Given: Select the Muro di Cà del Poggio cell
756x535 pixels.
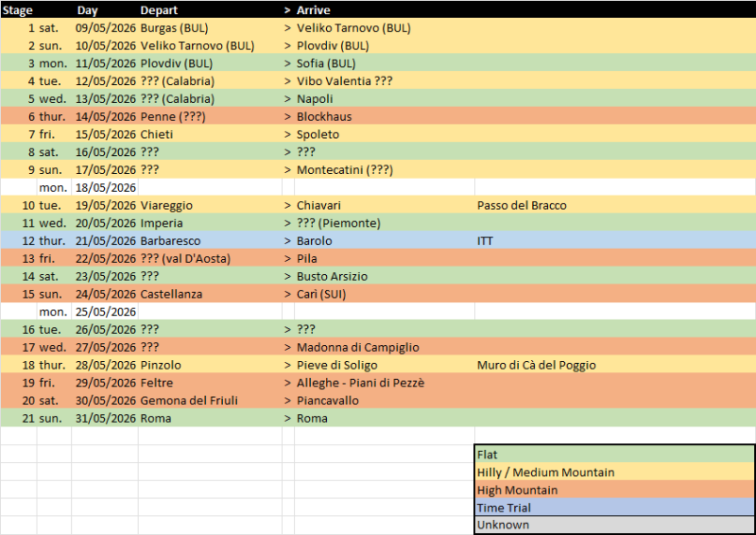Looking at the screenshot, I should (x=537, y=365).
